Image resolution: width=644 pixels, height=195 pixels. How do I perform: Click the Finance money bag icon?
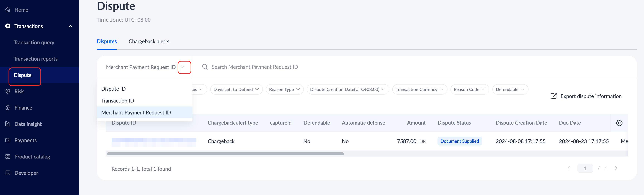(8, 108)
